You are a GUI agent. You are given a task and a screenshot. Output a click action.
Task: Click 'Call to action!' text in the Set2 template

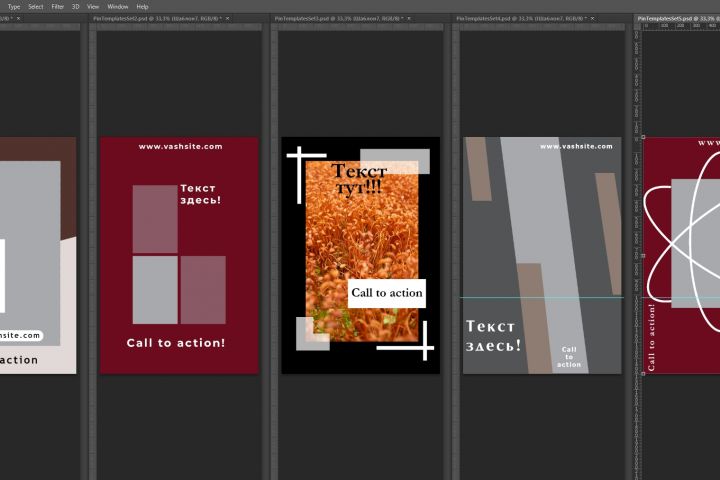coord(176,343)
